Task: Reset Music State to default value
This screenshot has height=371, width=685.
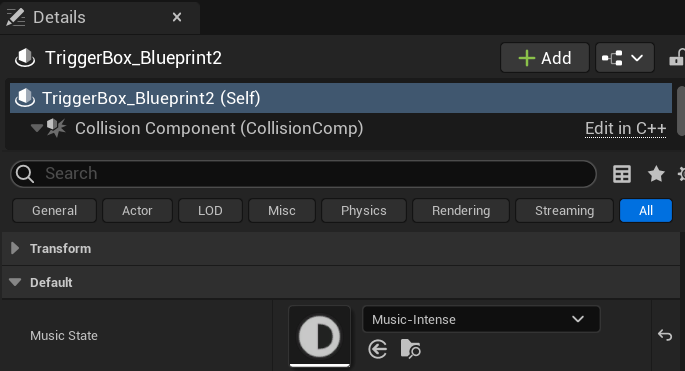Action: pos(665,335)
